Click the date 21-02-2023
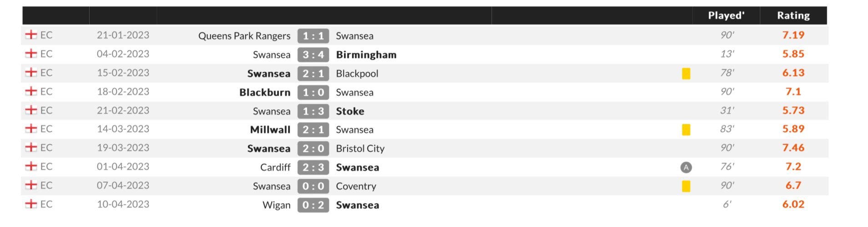 pos(123,110)
